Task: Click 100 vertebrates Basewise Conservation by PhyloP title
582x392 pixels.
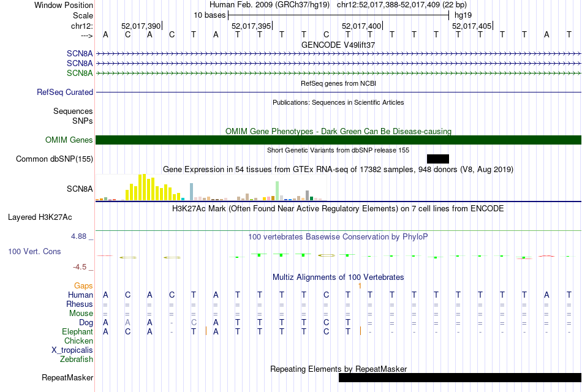Action: click(338, 237)
